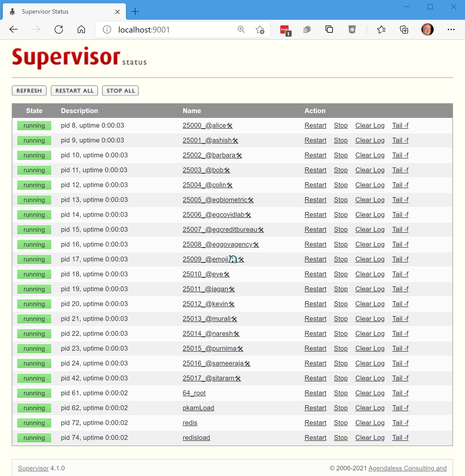Viewport: 465px width, 476px height.
Task: Stop the redis process
Action: coord(341,423)
